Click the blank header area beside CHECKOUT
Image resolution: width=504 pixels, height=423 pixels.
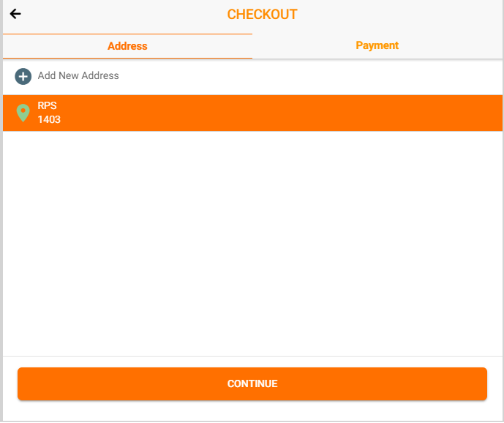(x=399, y=15)
